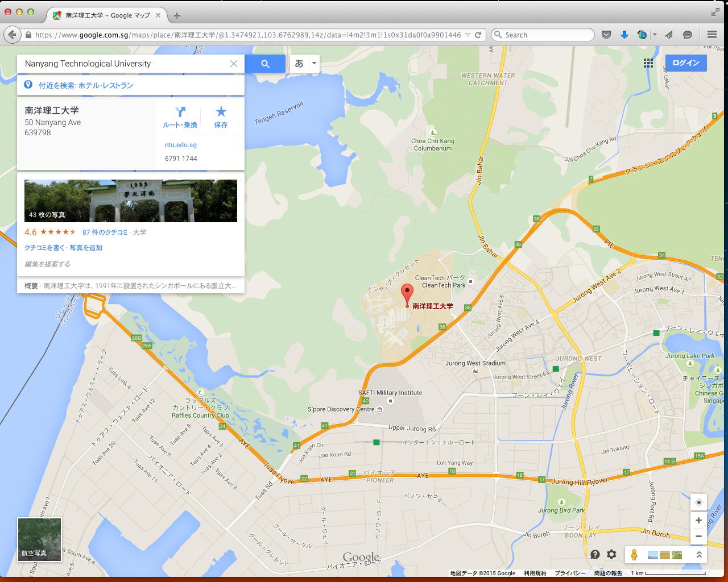Image resolution: width=728 pixels, height=582 pixels.
Task: Open the 43 枚の写真 photo thumbnail
Action: (x=131, y=201)
